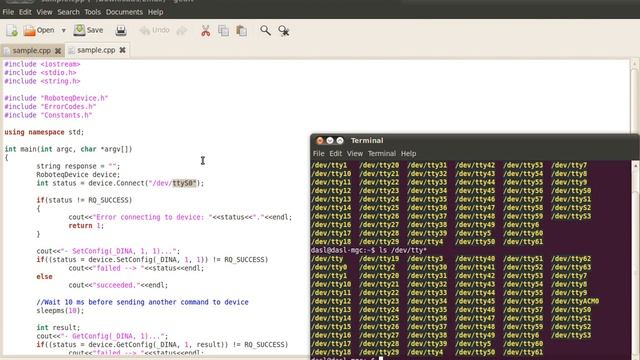This screenshot has width=640, height=360.
Task: Minimize the Terminal window
Action: coord(330,140)
